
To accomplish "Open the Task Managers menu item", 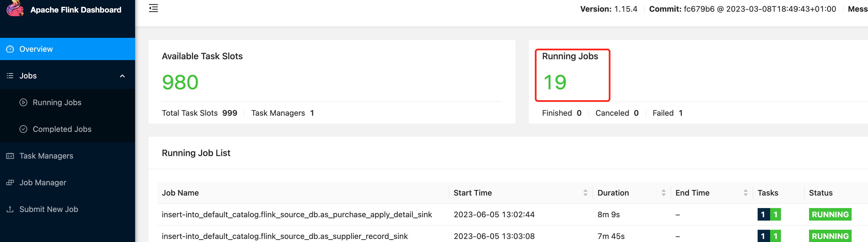I will (46, 156).
